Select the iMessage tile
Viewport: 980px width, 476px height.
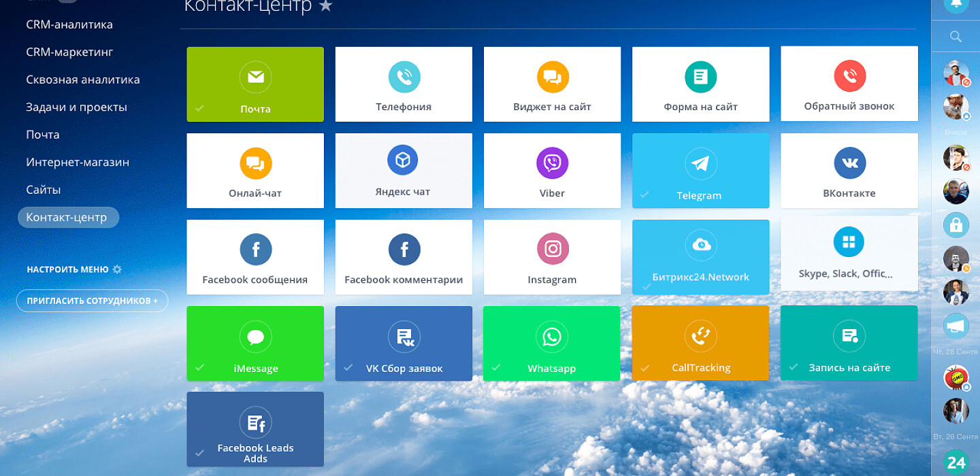tap(255, 343)
